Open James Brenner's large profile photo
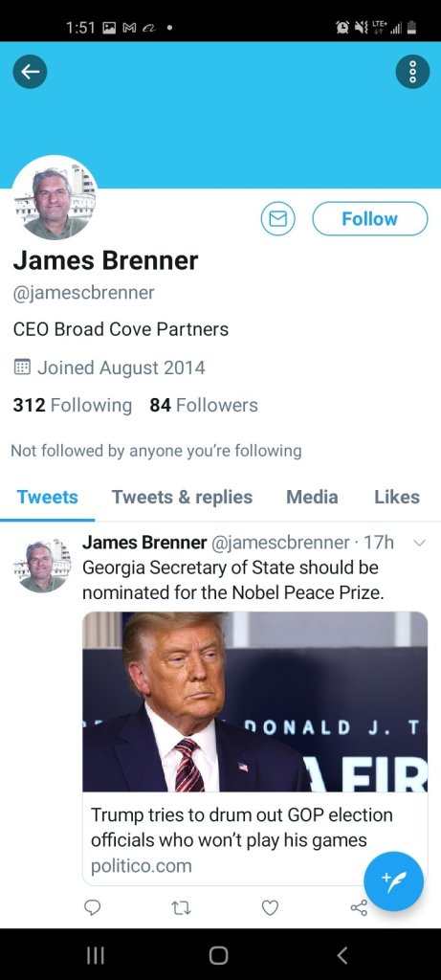The image size is (441, 980). tap(55, 197)
